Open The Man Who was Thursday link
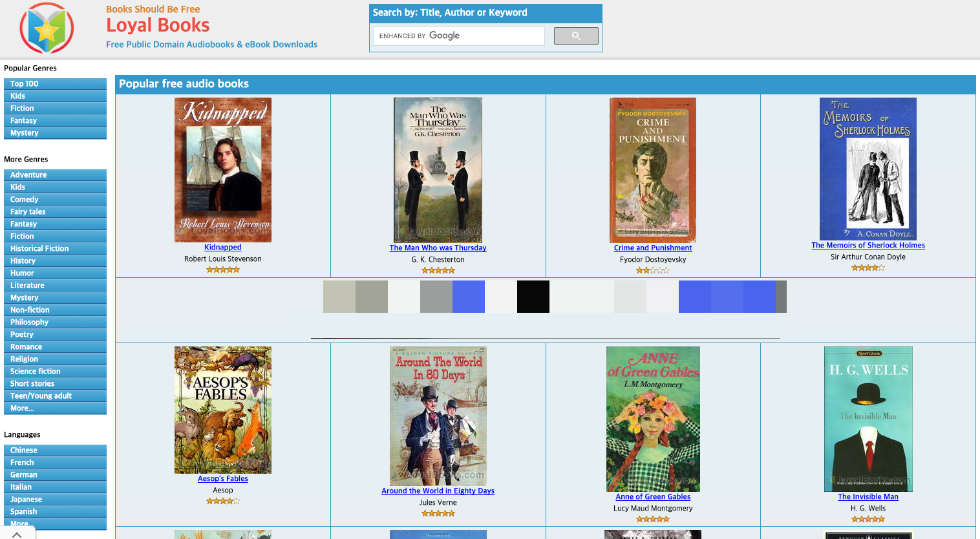 [438, 248]
